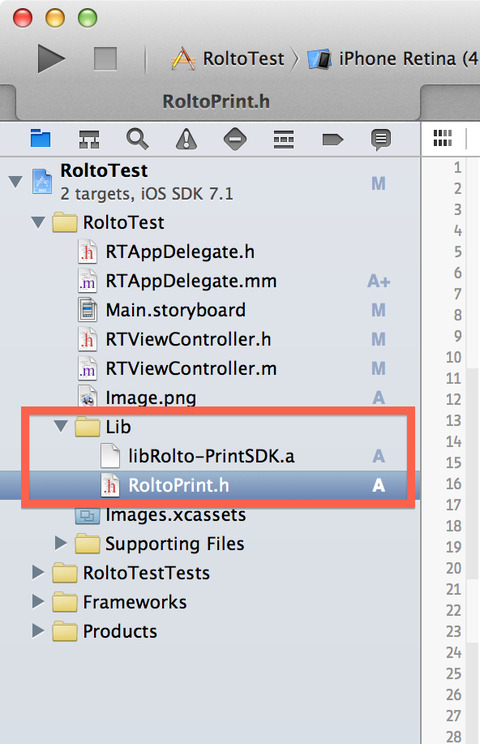Click the Stop button in toolbar

click(105, 59)
